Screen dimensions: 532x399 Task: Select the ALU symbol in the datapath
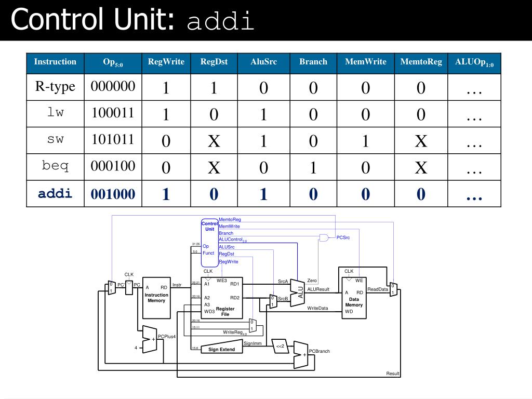298,293
